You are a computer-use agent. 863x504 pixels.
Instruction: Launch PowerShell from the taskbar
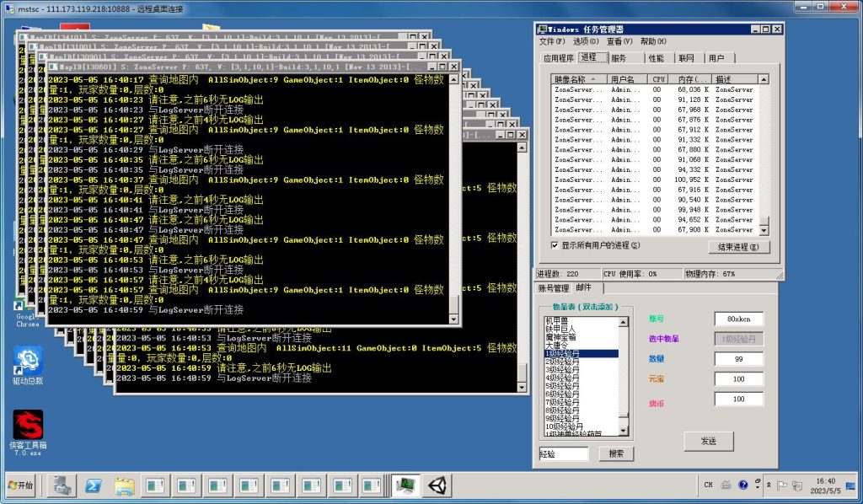94,485
